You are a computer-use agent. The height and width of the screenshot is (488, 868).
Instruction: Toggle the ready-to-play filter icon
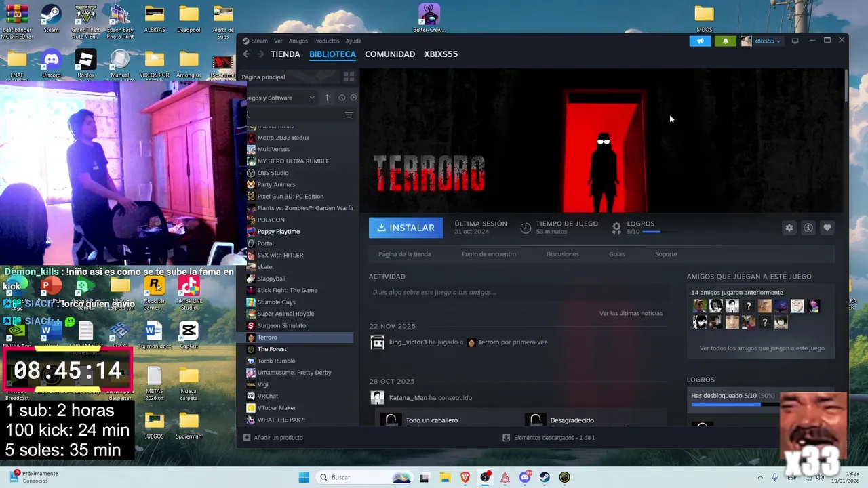click(353, 98)
